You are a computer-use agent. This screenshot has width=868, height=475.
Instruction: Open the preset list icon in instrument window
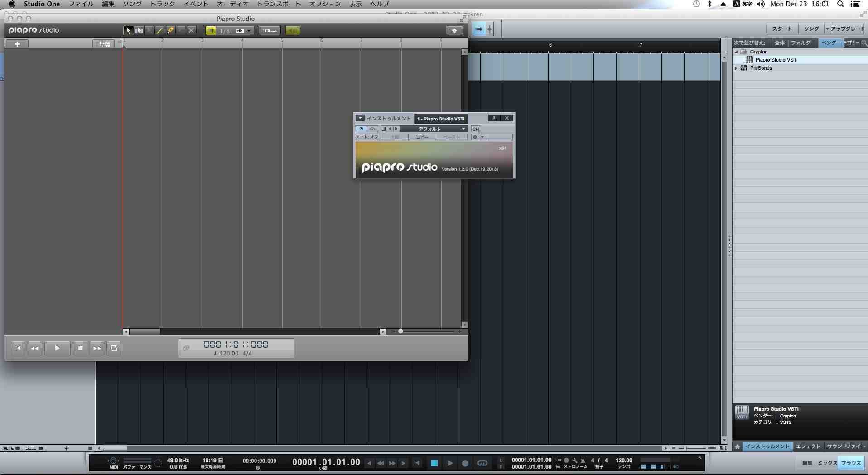point(384,129)
